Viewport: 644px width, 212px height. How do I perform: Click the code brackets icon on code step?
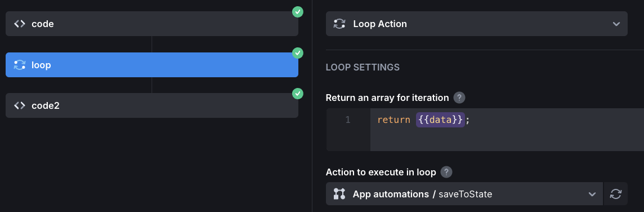click(20, 24)
